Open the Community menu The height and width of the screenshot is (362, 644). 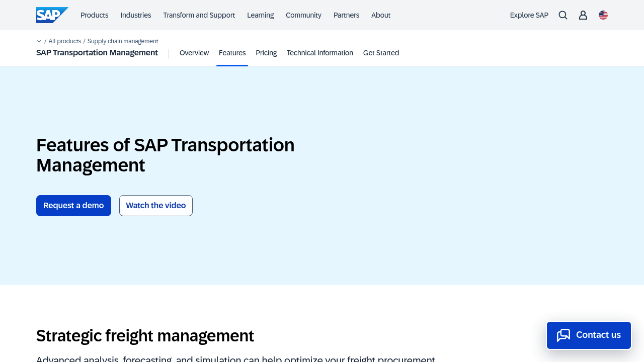(303, 15)
